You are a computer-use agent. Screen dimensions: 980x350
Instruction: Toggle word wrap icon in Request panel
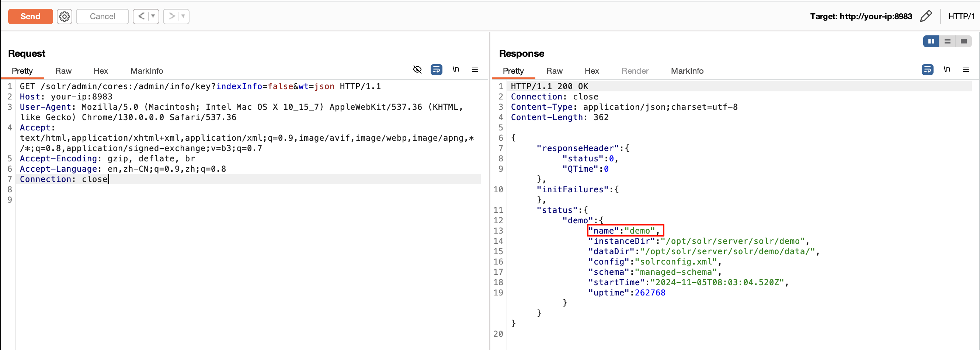tap(436, 70)
